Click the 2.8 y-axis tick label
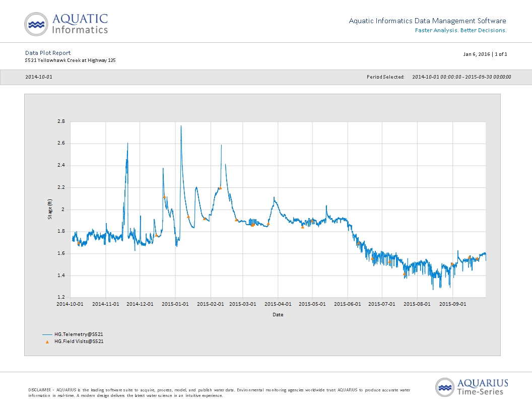The width and height of the screenshot is (532, 411). pyautogui.click(x=61, y=121)
